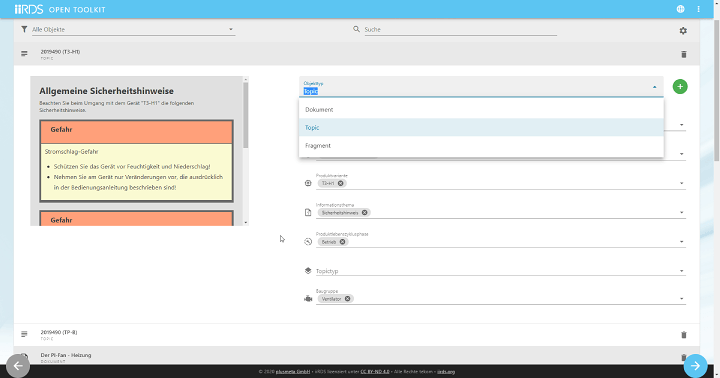Open settings via gear icon
Screen dimensions: 720x378
click(x=683, y=31)
